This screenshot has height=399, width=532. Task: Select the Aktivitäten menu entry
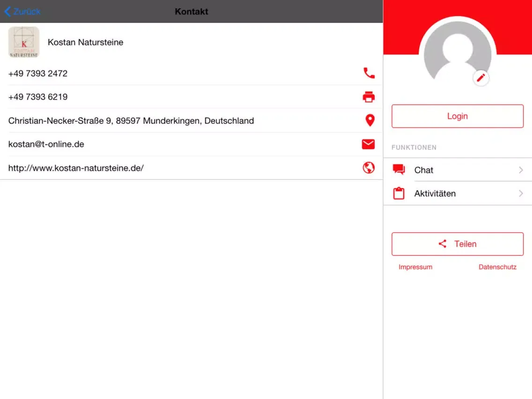coord(458,193)
